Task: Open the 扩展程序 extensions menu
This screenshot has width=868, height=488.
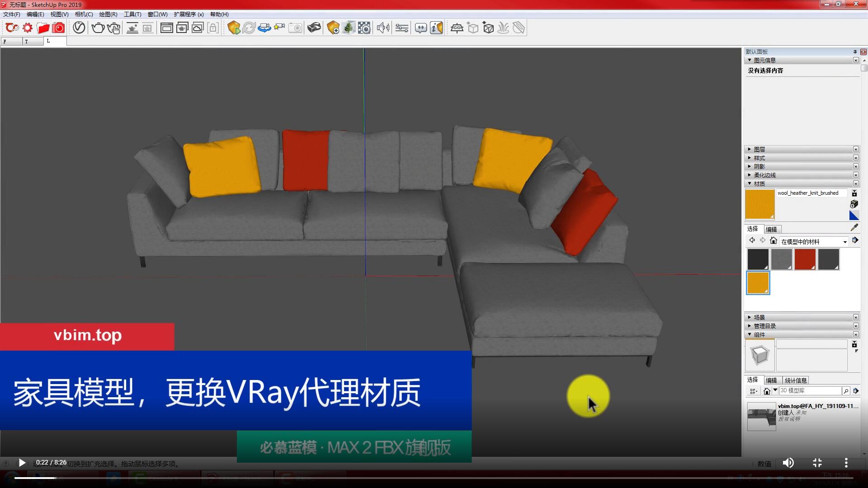Action: tap(189, 14)
